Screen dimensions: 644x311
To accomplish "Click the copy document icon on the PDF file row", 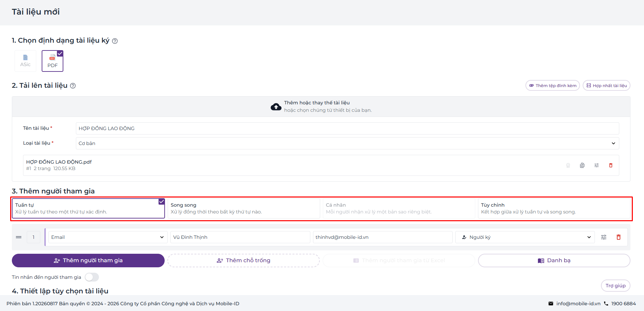I will point(582,165).
